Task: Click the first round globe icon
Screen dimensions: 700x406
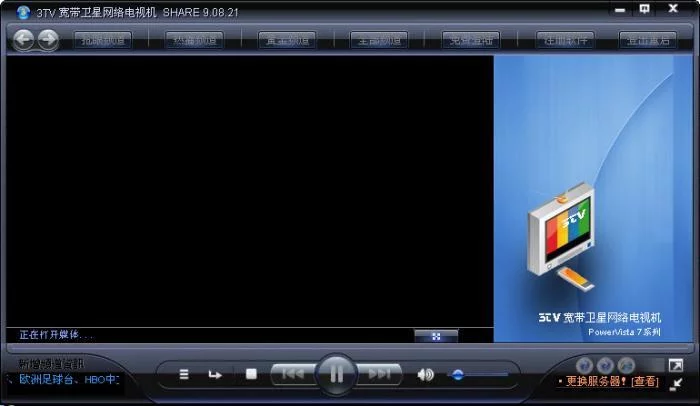Action: pyautogui.click(x=584, y=365)
